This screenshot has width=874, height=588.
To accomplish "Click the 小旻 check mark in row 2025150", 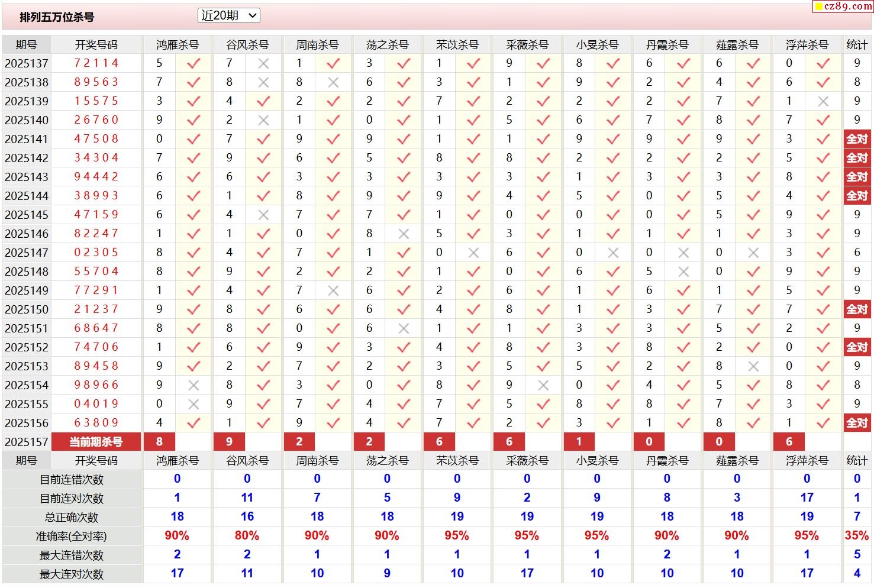I will (613, 310).
